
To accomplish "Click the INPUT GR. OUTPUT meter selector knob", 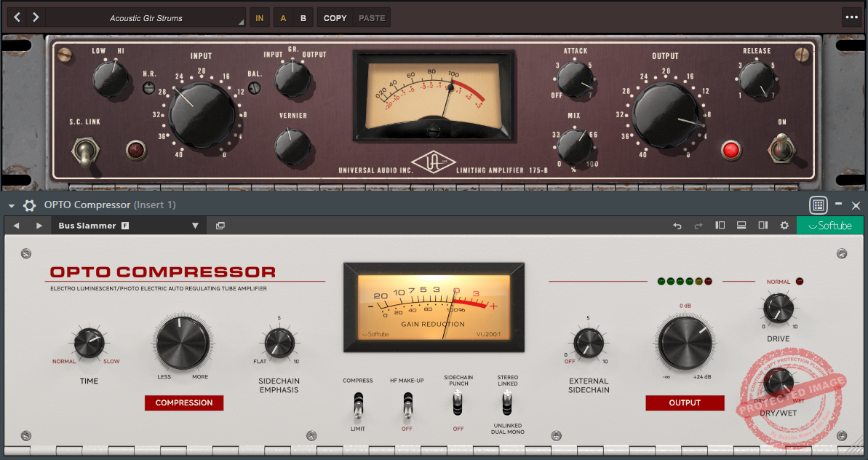I will coord(292,79).
